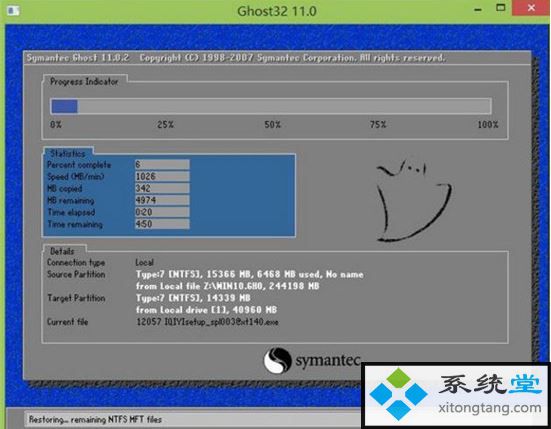551x429 pixels.
Task: Click the Symantec yin-yang logo
Action: pos(278,360)
